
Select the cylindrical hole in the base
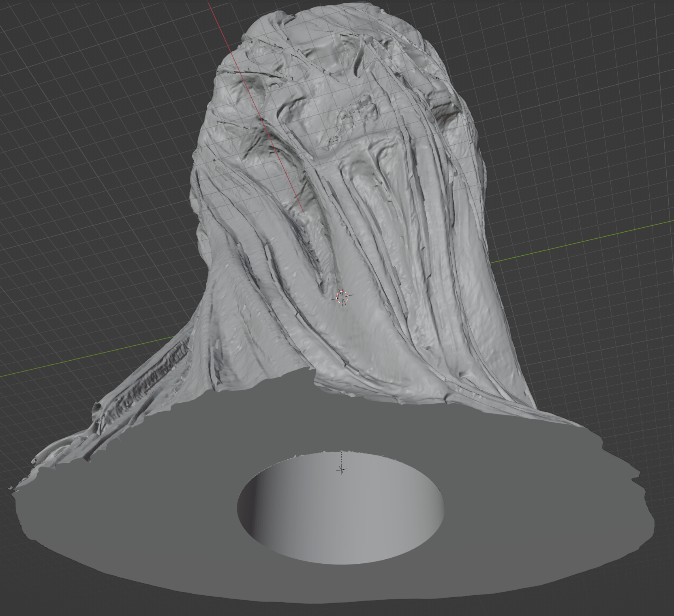coord(341,507)
